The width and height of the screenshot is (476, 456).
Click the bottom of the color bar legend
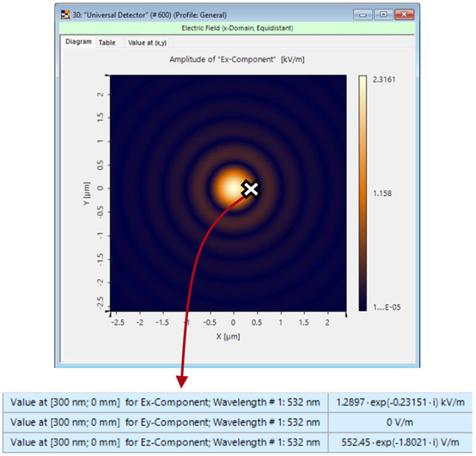point(363,307)
